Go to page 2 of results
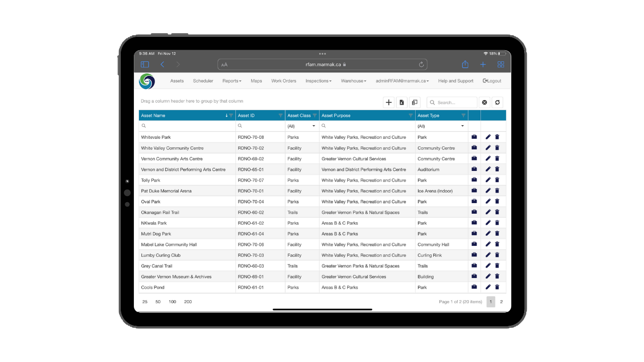The width and height of the screenshot is (644, 362). [x=501, y=302]
